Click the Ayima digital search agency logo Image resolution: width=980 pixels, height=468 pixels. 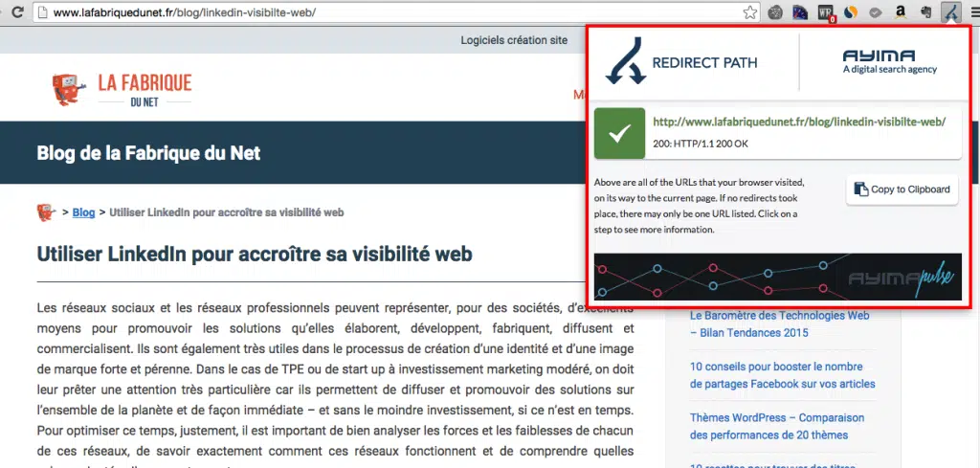coord(890,61)
